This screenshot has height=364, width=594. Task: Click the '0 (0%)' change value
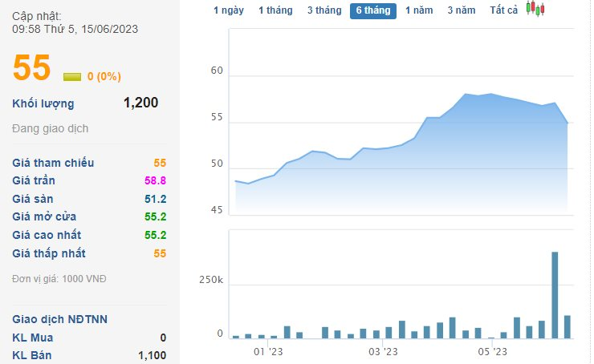pos(104,76)
